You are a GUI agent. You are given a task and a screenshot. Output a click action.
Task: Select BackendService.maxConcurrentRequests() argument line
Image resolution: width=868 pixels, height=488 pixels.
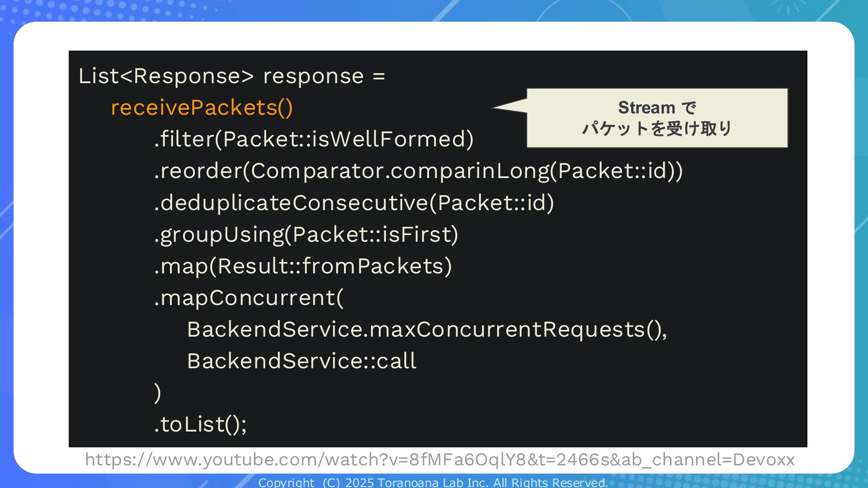[x=427, y=330]
